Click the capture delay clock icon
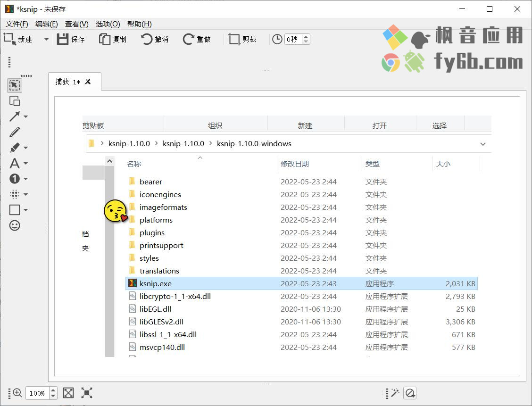 [277, 39]
